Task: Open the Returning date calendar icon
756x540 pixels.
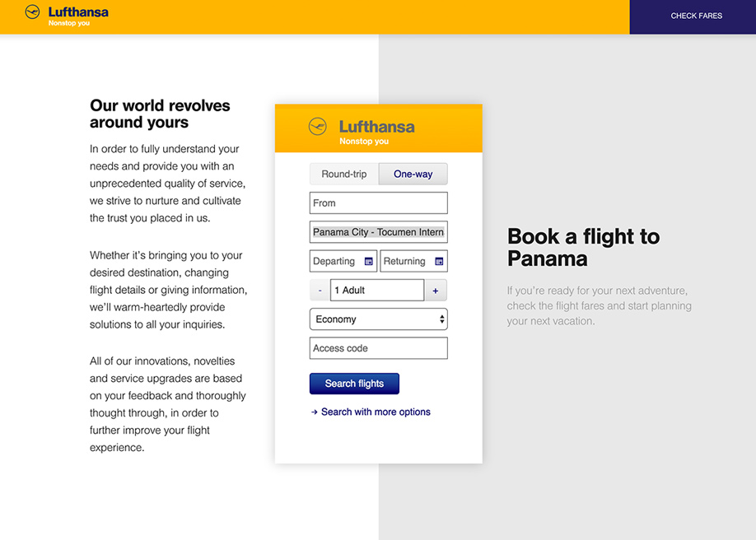Action: click(x=439, y=262)
